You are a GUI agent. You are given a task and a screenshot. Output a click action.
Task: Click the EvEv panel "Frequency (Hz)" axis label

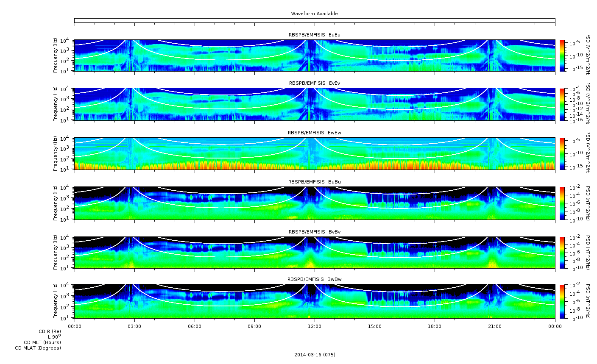56,104
